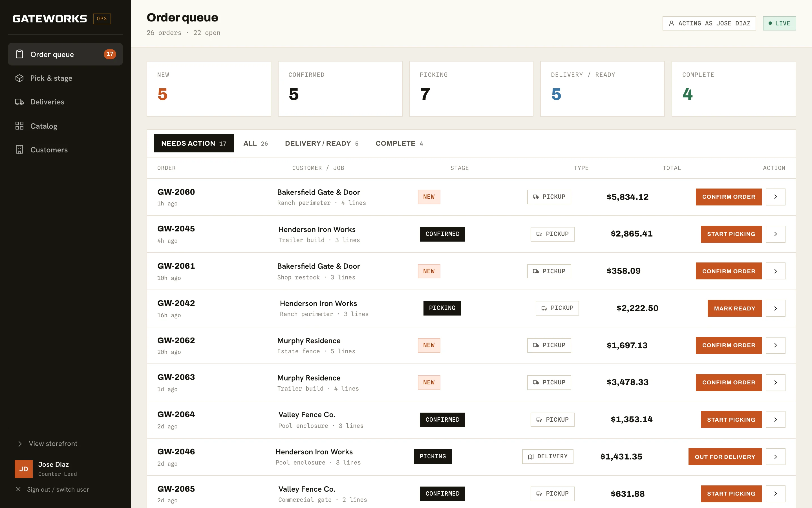Viewport: 812px width, 508px height.
Task: Click the X icon beside Sign out
Action: [18, 489]
